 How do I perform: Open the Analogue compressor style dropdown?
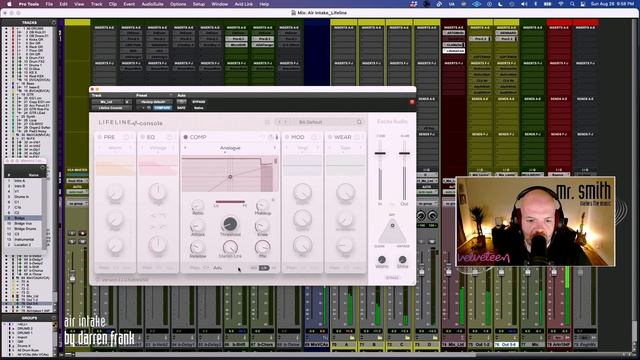click(x=230, y=148)
